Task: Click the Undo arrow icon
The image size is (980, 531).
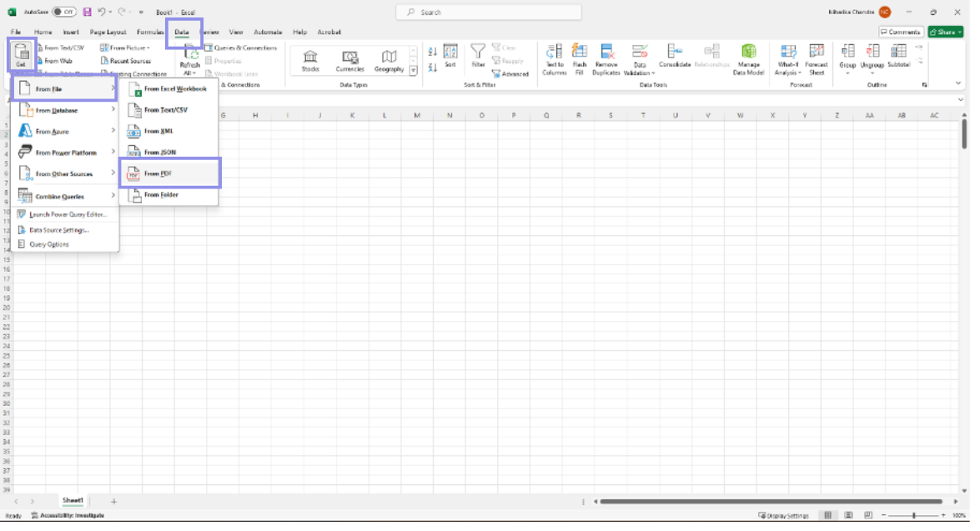Action: (x=103, y=12)
